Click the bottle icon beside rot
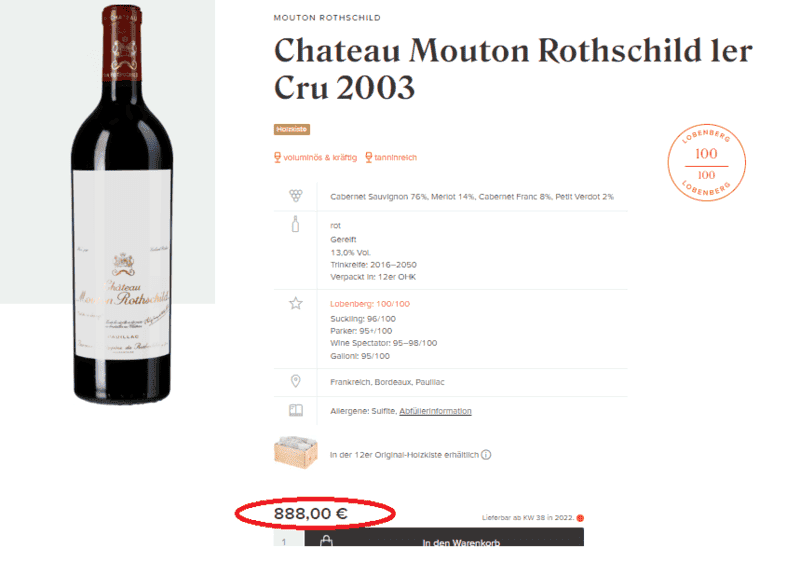The image size is (800, 562). (x=295, y=224)
